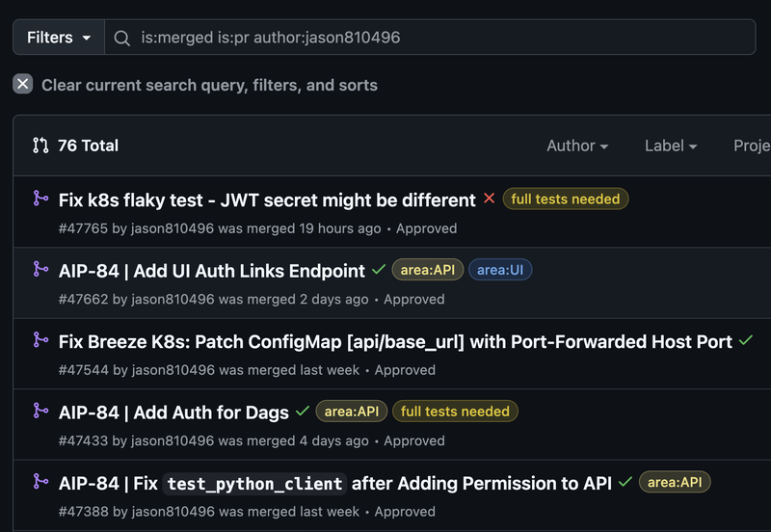The image size is (771, 532).
Task: Click the search magnifier icon
Action: (x=122, y=38)
